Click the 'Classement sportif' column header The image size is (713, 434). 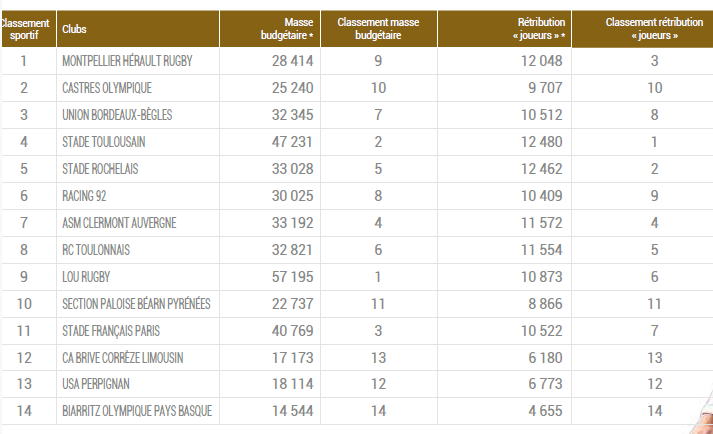(25, 29)
